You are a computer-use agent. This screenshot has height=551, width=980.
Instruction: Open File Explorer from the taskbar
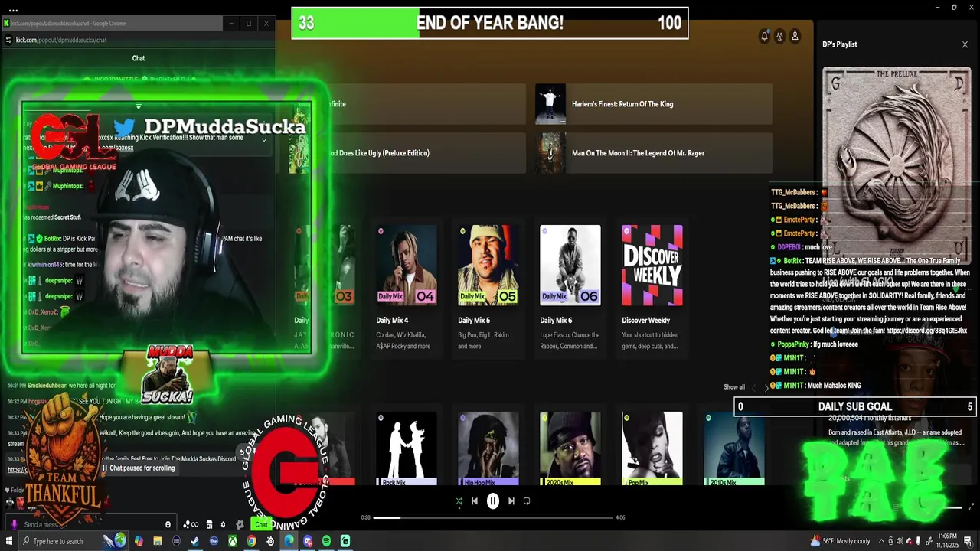pos(157,541)
